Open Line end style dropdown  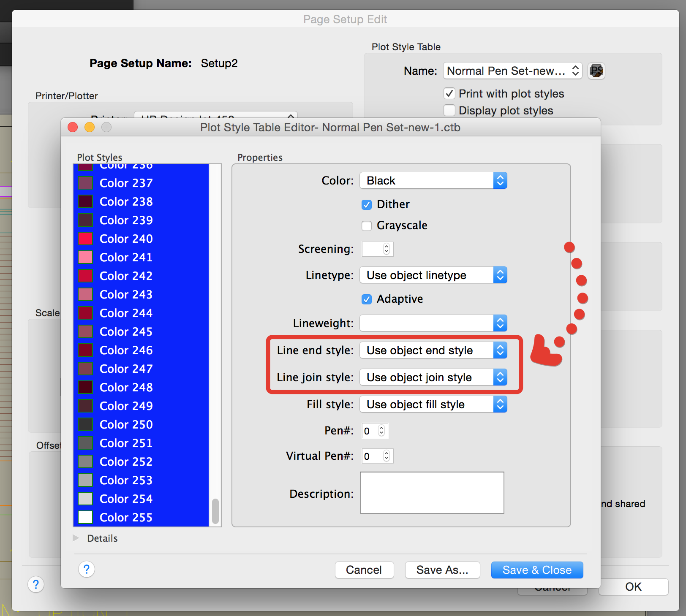(433, 350)
